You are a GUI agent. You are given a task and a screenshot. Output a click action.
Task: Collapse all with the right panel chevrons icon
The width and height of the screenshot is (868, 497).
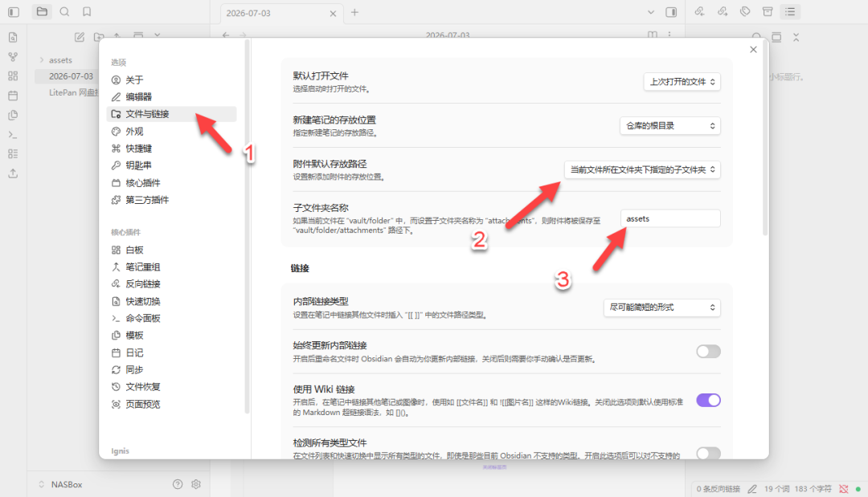tap(796, 38)
